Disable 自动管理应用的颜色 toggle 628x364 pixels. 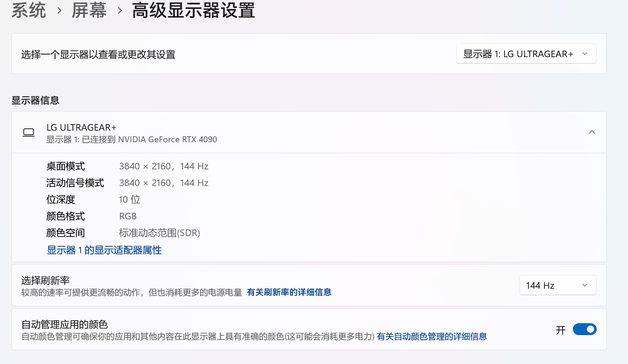coord(584,329)
